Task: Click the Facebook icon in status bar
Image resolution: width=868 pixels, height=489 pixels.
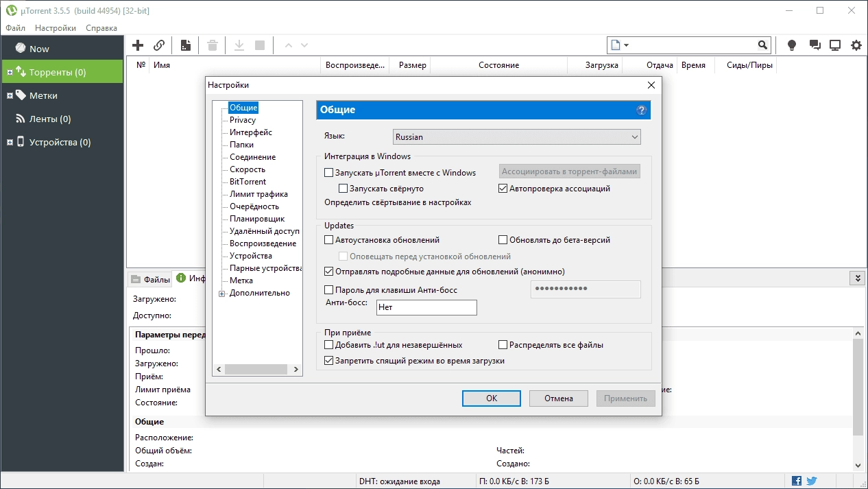Action: [x=797, y=481]
